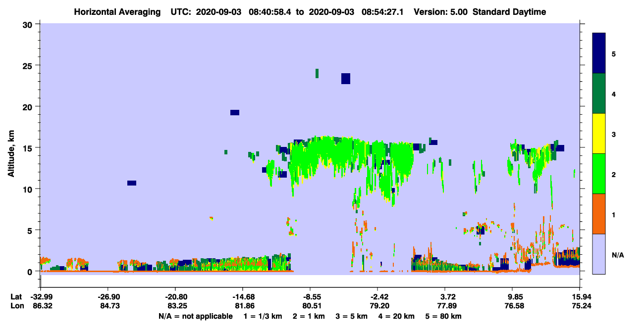Click the altitude tick label 25
Viewport: 644px width, 330px height.
[x=29, y=65]
